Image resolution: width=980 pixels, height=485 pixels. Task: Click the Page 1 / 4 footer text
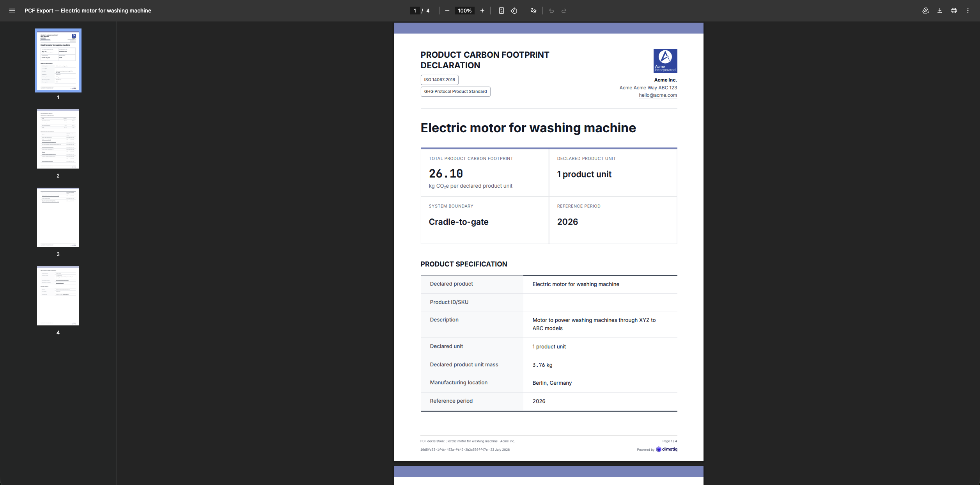click(x=670, y=441)
